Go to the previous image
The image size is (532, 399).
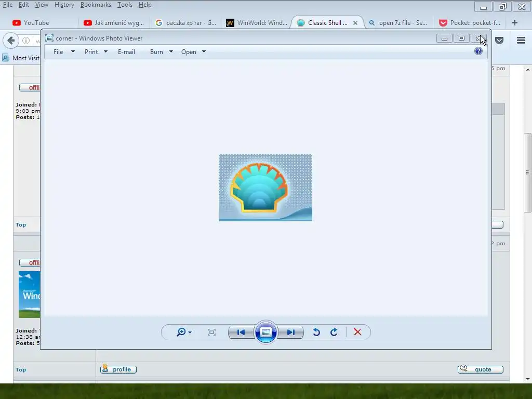[241, 332]
